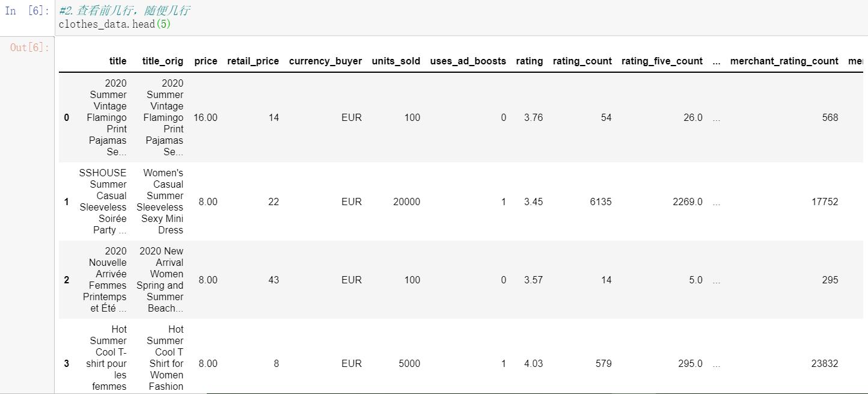The height and width of the screenshot is (394, 868).
Task: Select row index 2 in the dataframe
Action: [66, 280]
